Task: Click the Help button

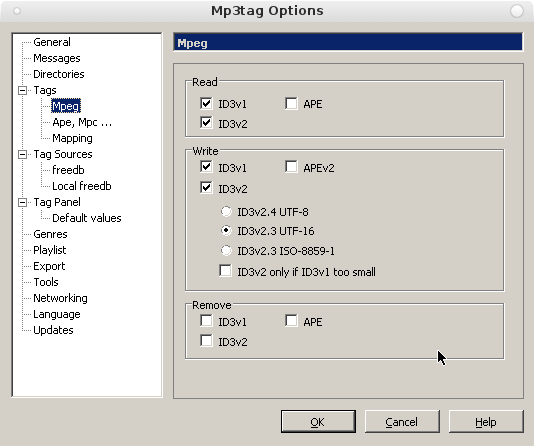Action: (486, 422)
